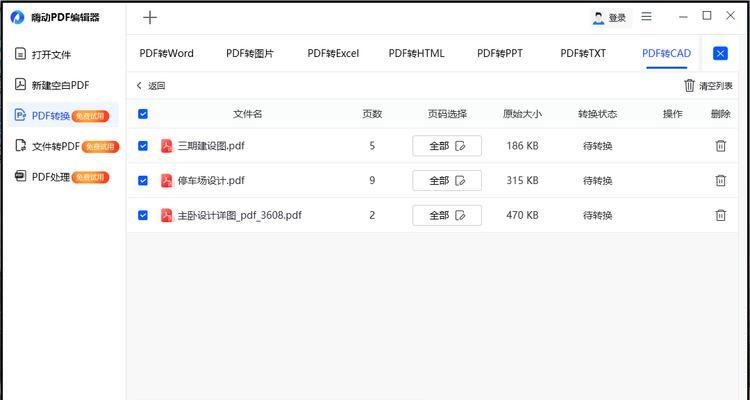Viewport: 750px width, 400px height.
Task: Click the 470 KB size value
Action: [522, 215]
